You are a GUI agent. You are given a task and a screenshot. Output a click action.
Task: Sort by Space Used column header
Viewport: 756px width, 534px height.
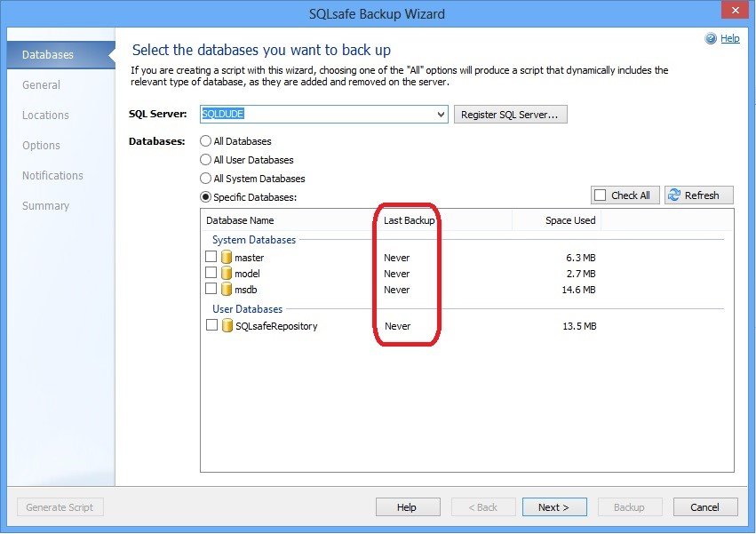tap(570, 220)
